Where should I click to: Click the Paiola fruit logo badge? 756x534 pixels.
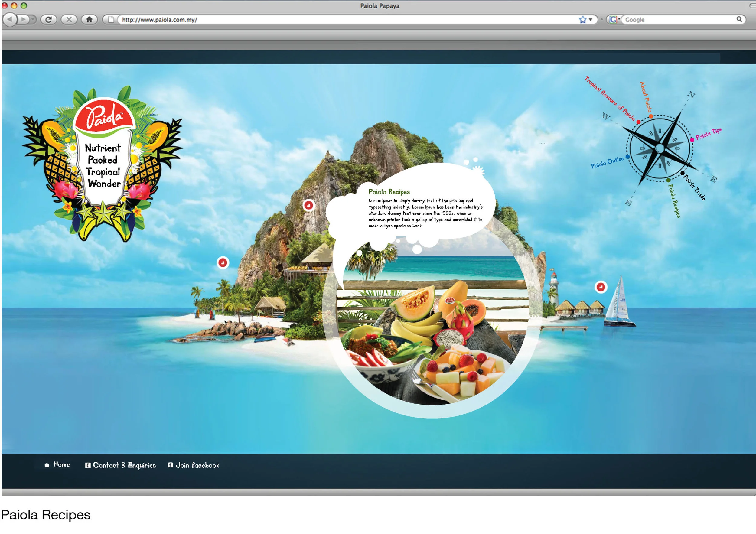click(103, 163)
